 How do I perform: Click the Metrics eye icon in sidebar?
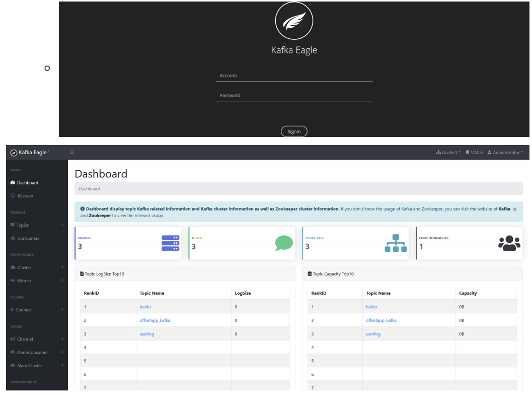(x=13, y=281)
